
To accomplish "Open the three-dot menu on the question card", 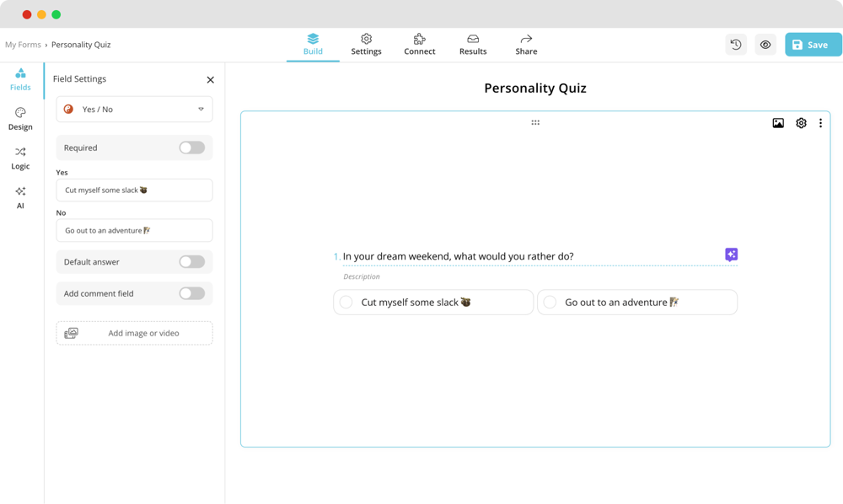I will (x=820, y=122).
